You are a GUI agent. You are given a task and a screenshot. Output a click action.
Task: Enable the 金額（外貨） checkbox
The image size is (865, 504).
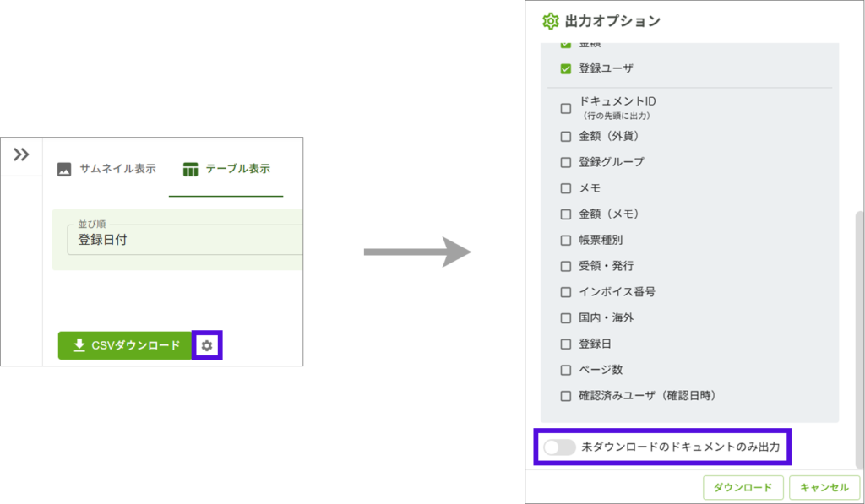566,137
